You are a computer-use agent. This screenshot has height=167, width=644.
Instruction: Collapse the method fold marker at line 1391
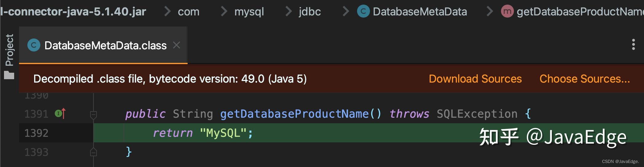[x=93, y=115]
